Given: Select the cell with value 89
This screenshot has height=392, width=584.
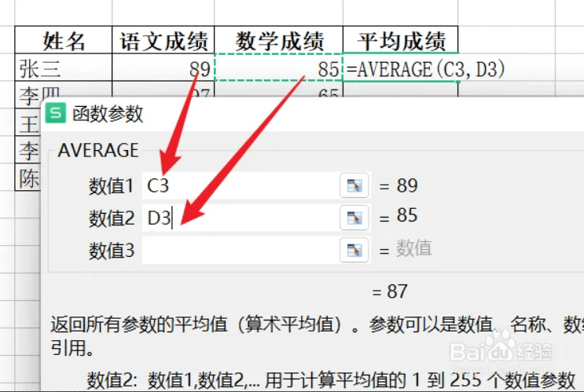Looking at the screenshot, I should coord(163,69).
